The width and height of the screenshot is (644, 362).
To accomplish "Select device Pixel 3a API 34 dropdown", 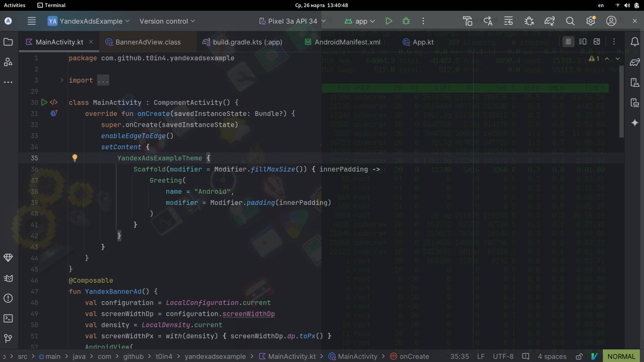I will coord(292,21).
